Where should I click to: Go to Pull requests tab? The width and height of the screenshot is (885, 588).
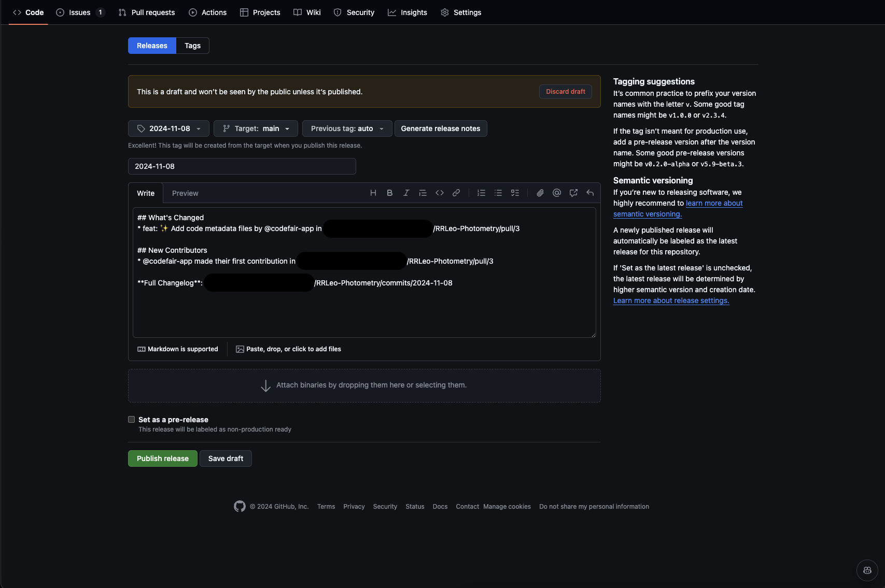[147, 12]
